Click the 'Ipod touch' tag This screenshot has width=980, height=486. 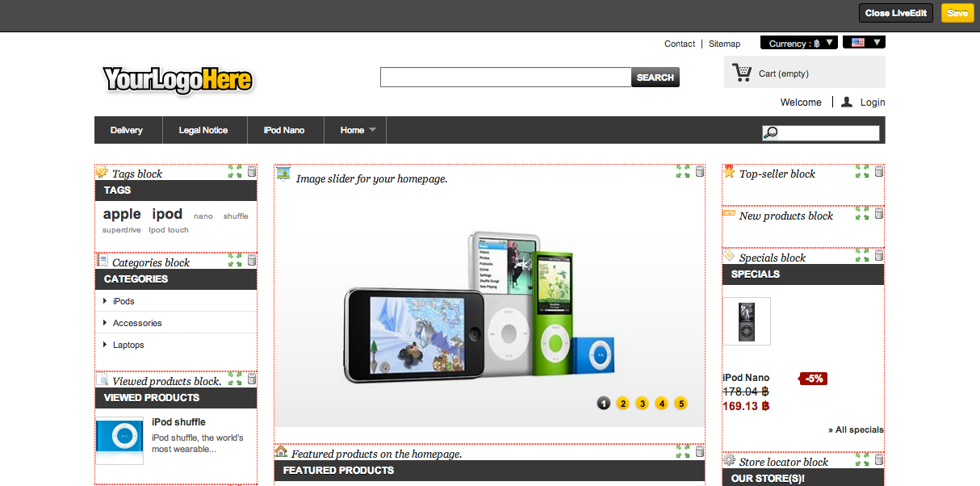point(169,230)
